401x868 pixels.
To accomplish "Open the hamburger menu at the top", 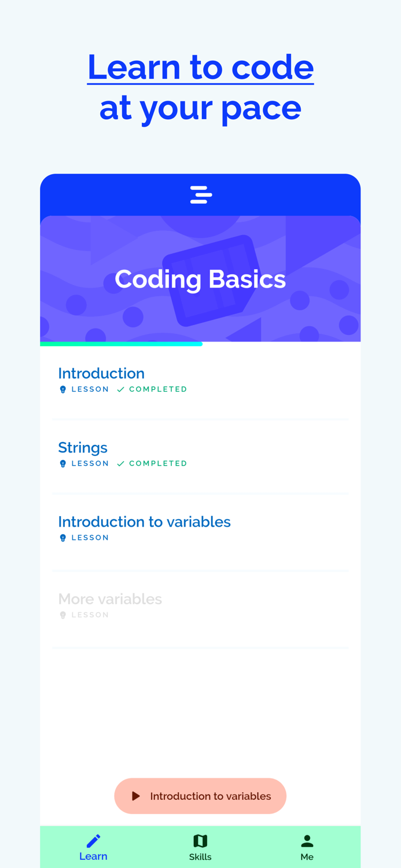I will point(200,194).
